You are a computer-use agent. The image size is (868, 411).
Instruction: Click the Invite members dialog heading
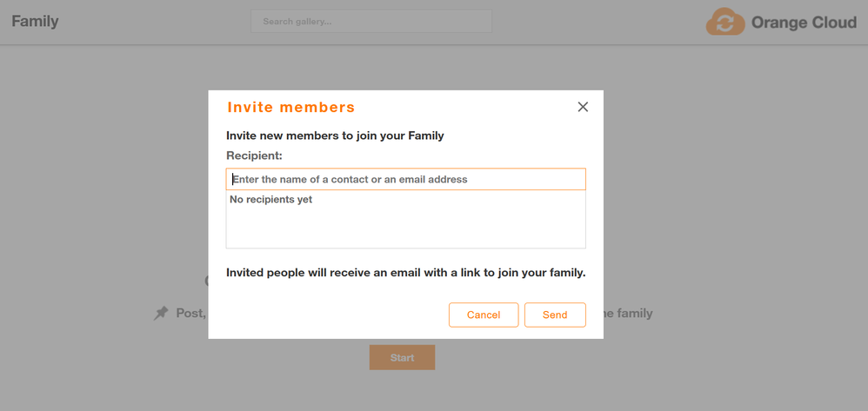[x=290, y=108]
